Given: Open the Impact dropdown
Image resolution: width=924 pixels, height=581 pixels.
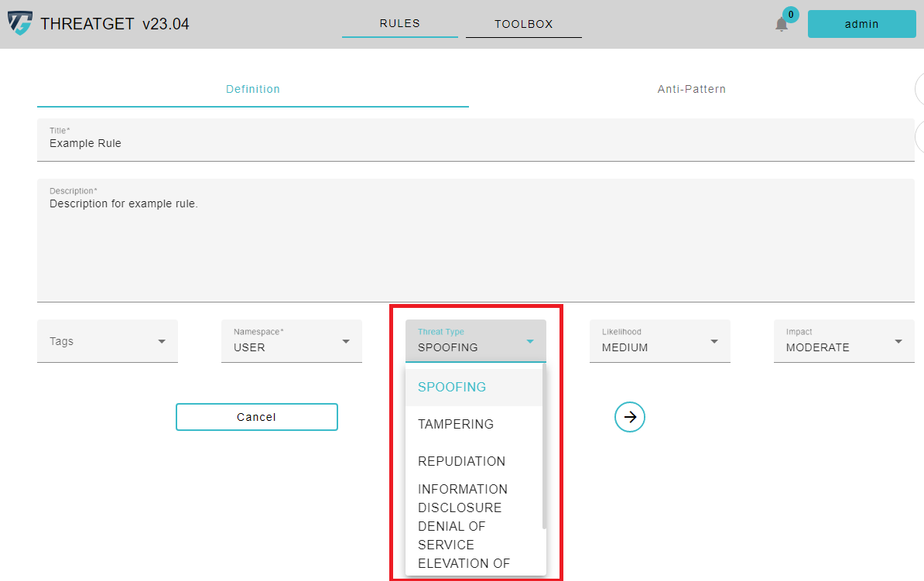Looking at the screenshot, I should point(844,341).
